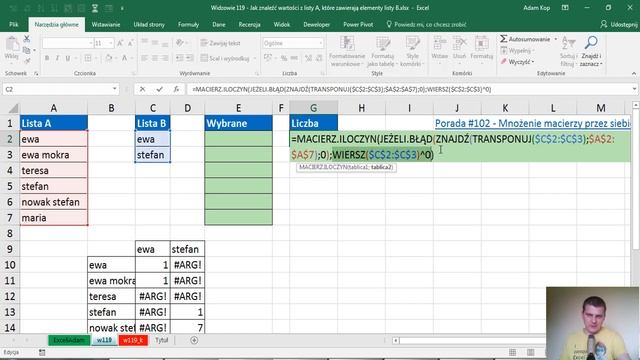The image size is (640, 360).
Task: Click the Porada #102 hyperlink
Action: [x=532, y=123]
